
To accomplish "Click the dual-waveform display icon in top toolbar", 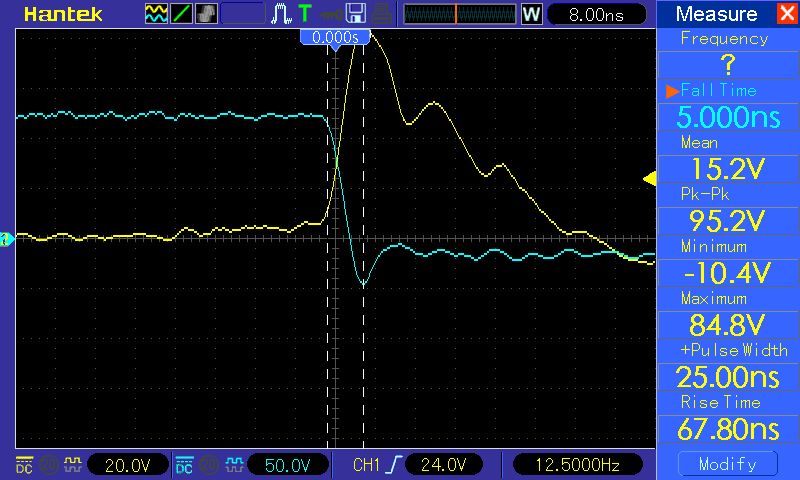I will click(156, 14).
